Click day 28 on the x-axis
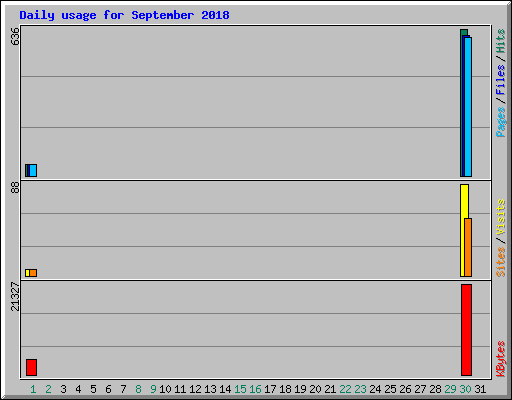512x400 pixels. pyautogui.click(x=435, y=389)
